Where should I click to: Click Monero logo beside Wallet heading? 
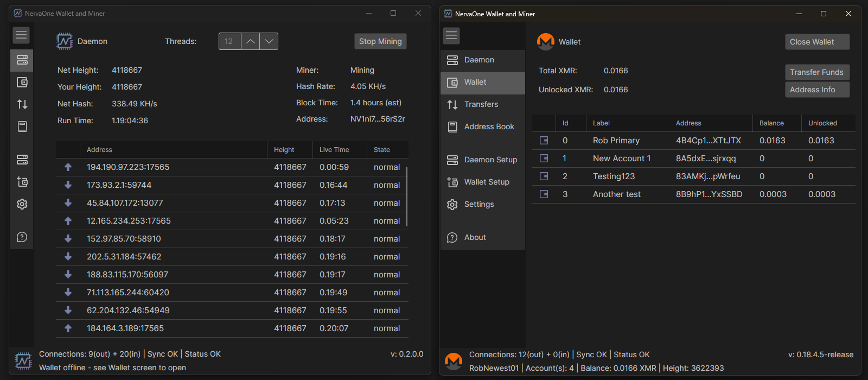[x=545, y=42]
